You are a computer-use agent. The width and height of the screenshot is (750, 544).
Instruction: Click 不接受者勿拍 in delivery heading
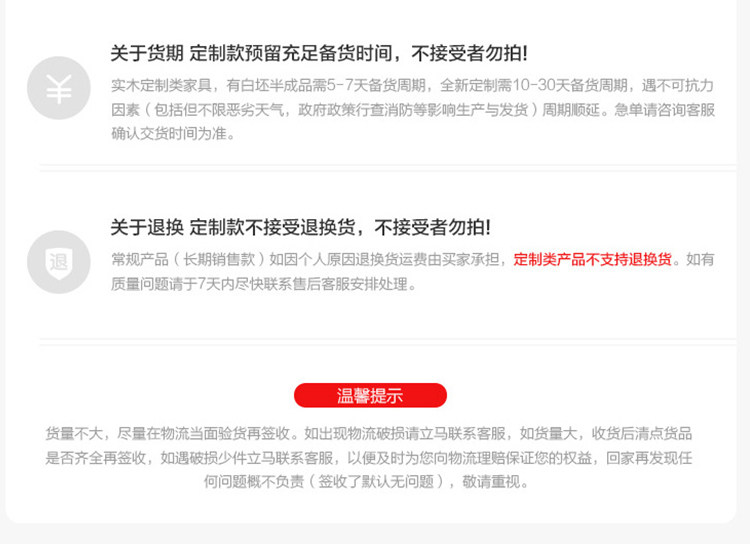(469, 53)
